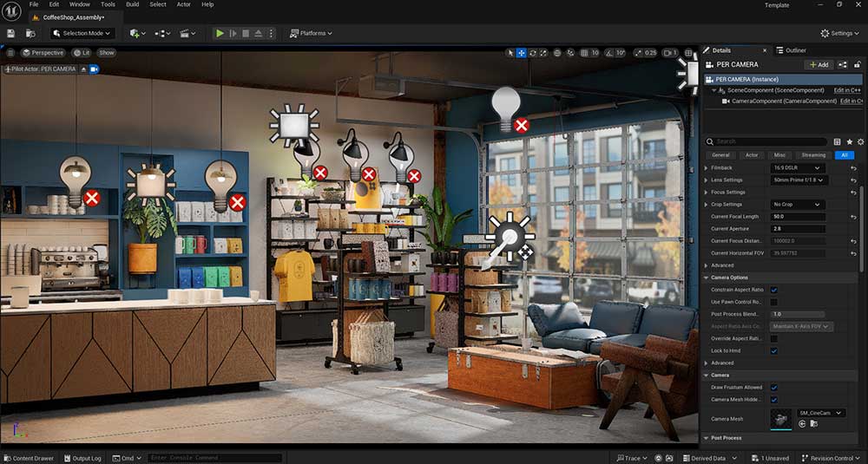The height and width of the screenshot is (464, 868).
Task: Select the General filter tab
Action: (720, 155)
